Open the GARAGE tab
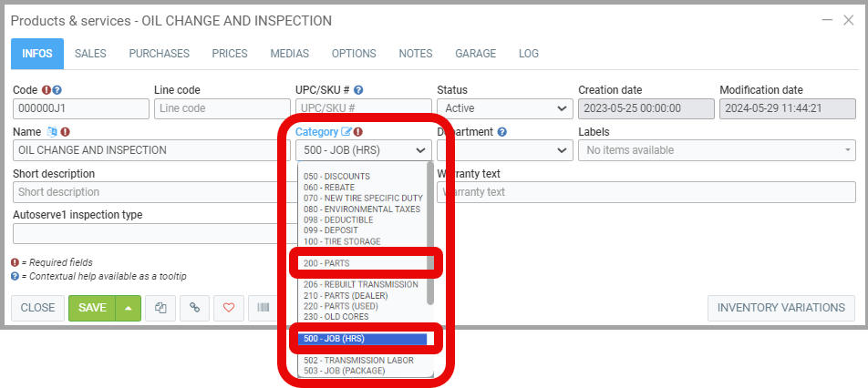This screenshot has width=868, height=388. 476,54
